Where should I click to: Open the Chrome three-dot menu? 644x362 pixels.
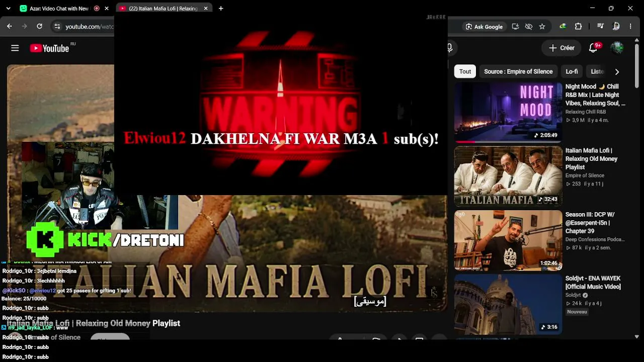click(x=630, y=27)
